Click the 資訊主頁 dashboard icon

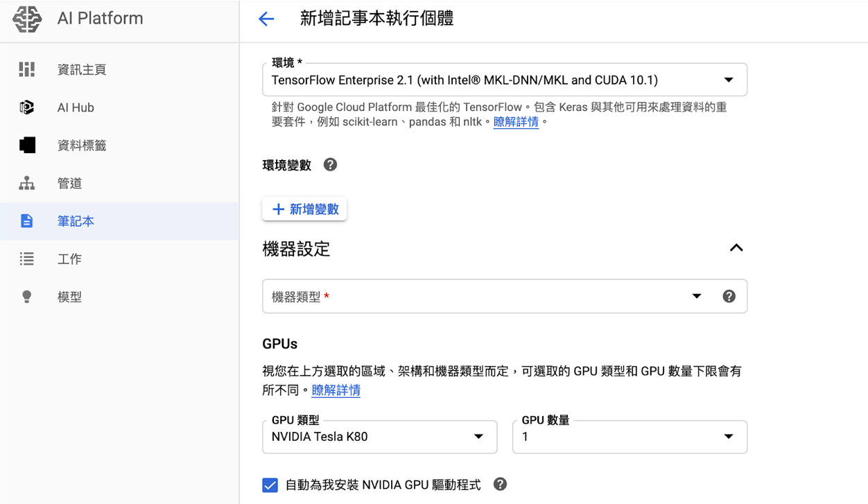27,69
